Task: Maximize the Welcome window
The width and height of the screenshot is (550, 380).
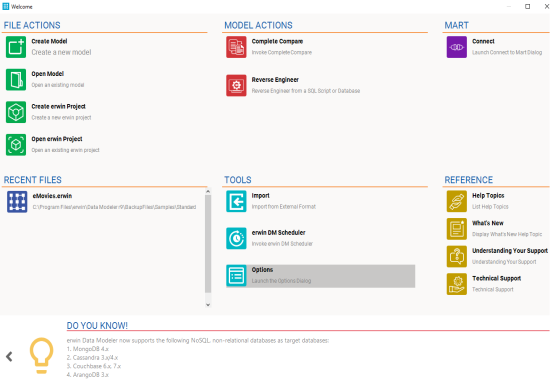Action: (x=527, y=6)
